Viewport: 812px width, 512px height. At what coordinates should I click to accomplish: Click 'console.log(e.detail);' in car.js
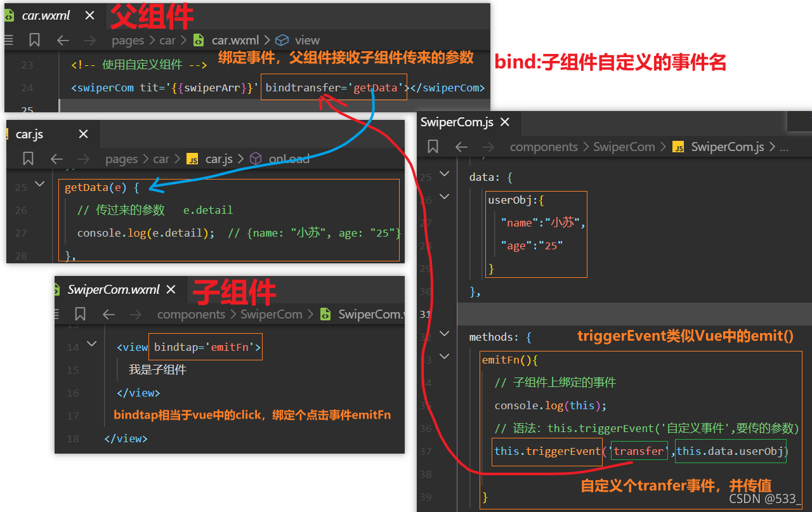(146, 233)
